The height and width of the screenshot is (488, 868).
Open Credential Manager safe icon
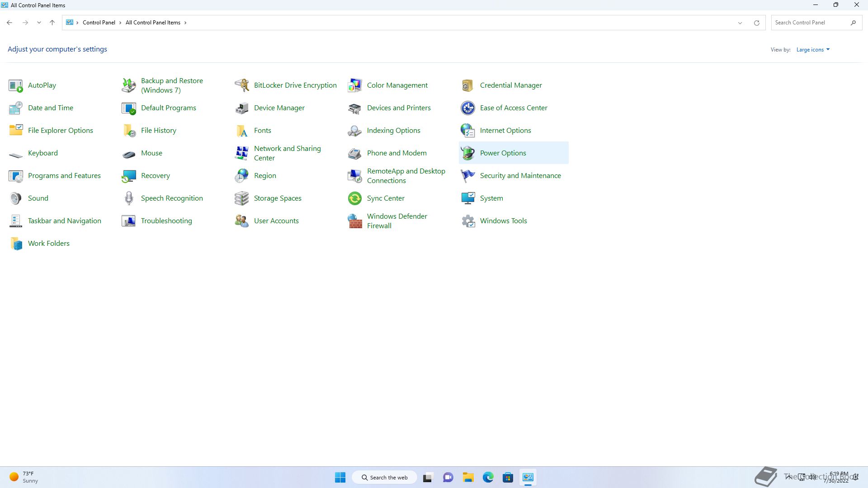click(468, 85)
